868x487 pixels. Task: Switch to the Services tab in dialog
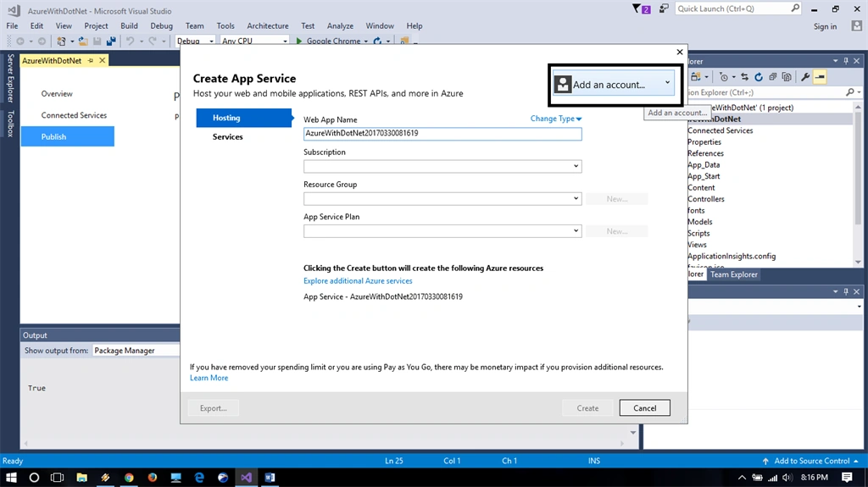coord(227,136)
